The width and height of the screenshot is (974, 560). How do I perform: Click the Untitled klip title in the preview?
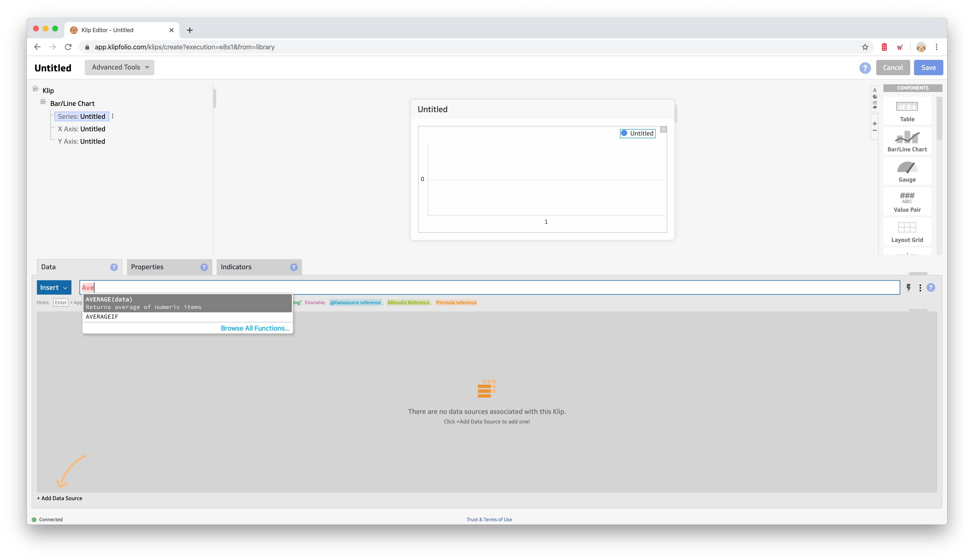433,109
